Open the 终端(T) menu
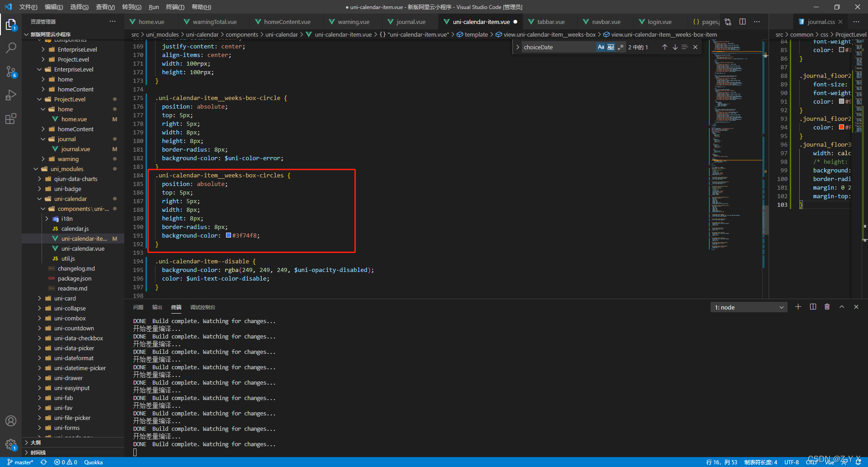Viewport: 868px width, 467px height. click(175, 7)
